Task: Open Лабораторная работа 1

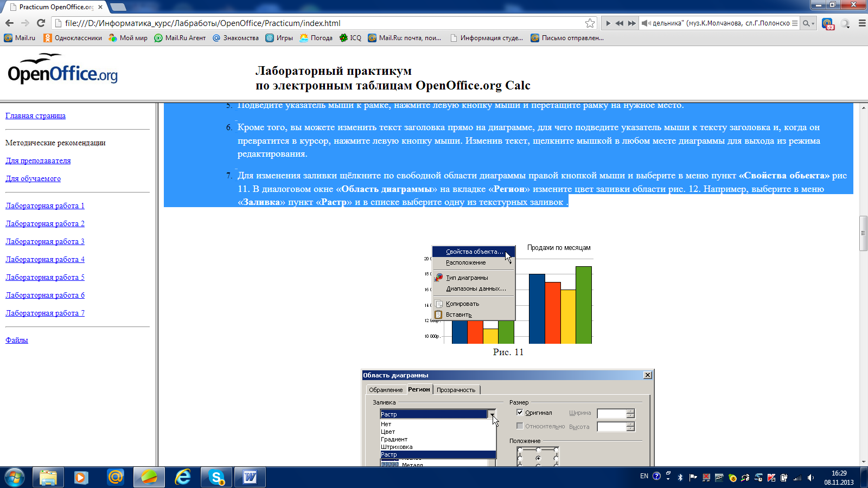Action: click(x=45, y=206)
